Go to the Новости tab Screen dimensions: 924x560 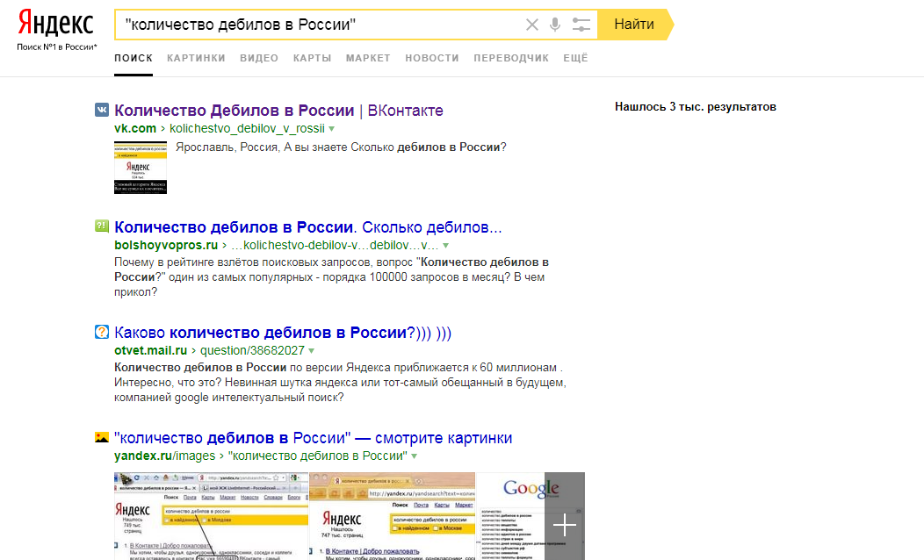coord(432,58)
